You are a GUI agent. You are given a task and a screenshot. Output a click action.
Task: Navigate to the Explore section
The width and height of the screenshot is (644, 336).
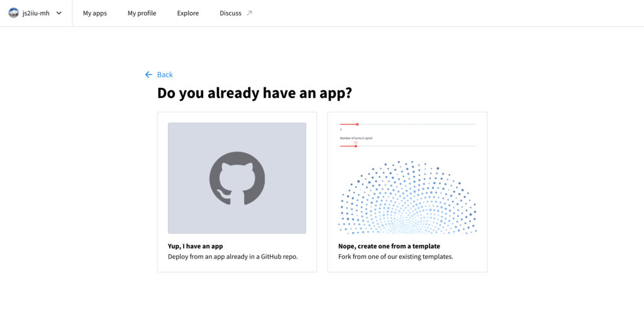(187, 13)
